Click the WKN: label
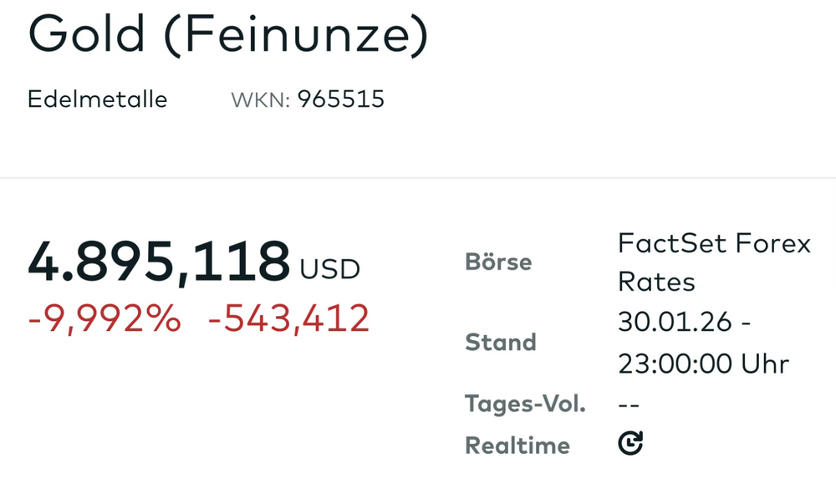 (260, 100)
